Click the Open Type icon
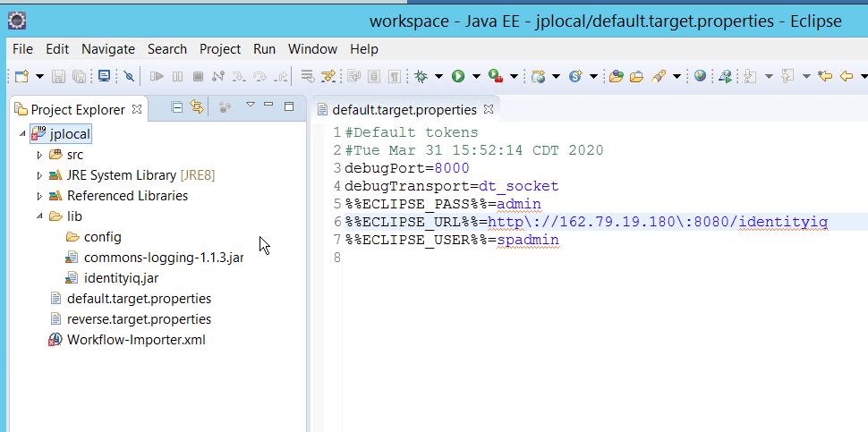This screenshot has height=432, width=868. coord(617,76)
